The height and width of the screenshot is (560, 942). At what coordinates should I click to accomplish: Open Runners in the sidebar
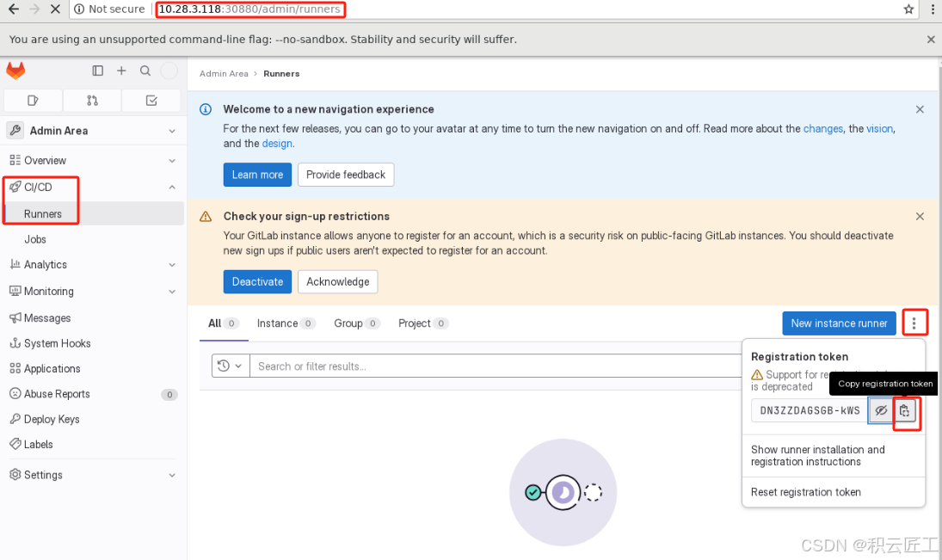(93, 214)
